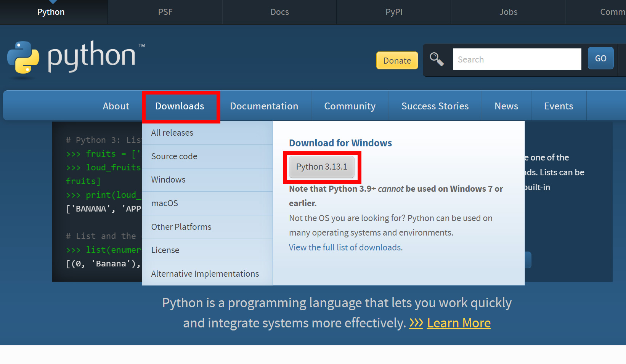Open the PSF site from the top bar
Screen dimensions: 626x364
165,12
